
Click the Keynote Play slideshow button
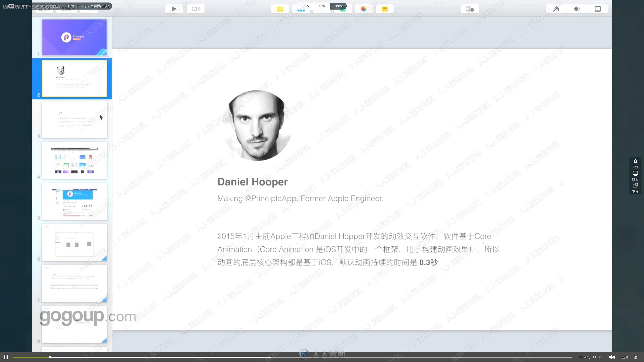tap(174, 9)
